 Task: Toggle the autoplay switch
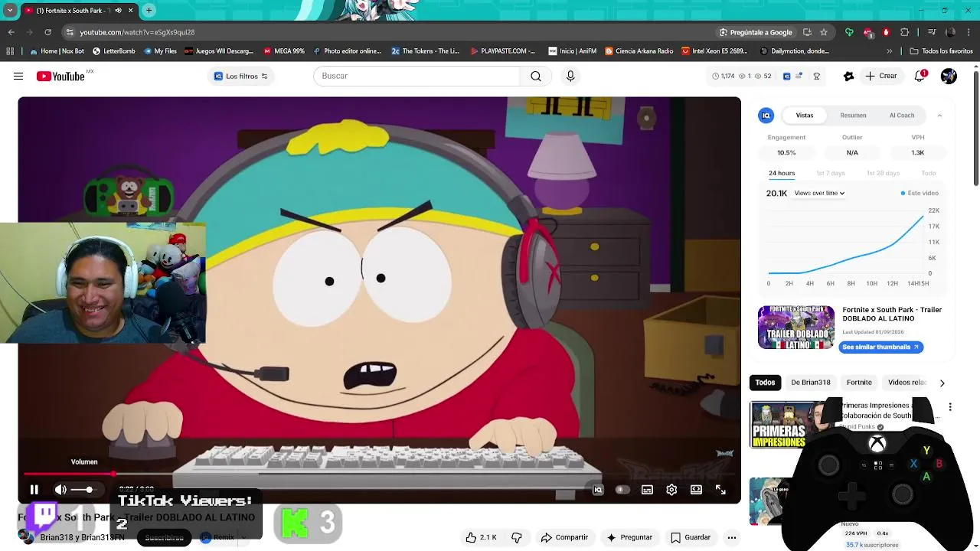tap(622, 490)
